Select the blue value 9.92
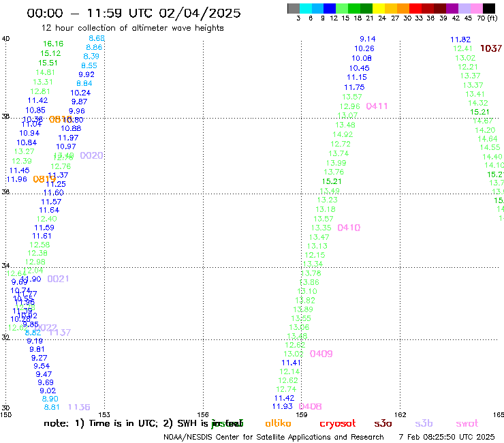The width and height of the screenshot is (504, 443). click(86, 75)
